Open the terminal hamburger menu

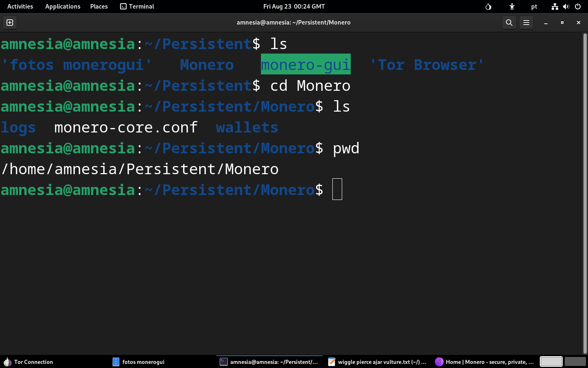526,22
